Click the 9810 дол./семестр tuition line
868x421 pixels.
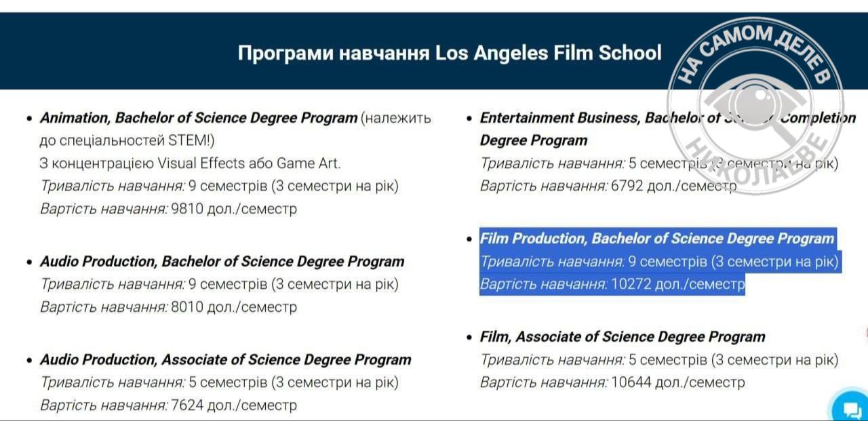pos(168,209)
